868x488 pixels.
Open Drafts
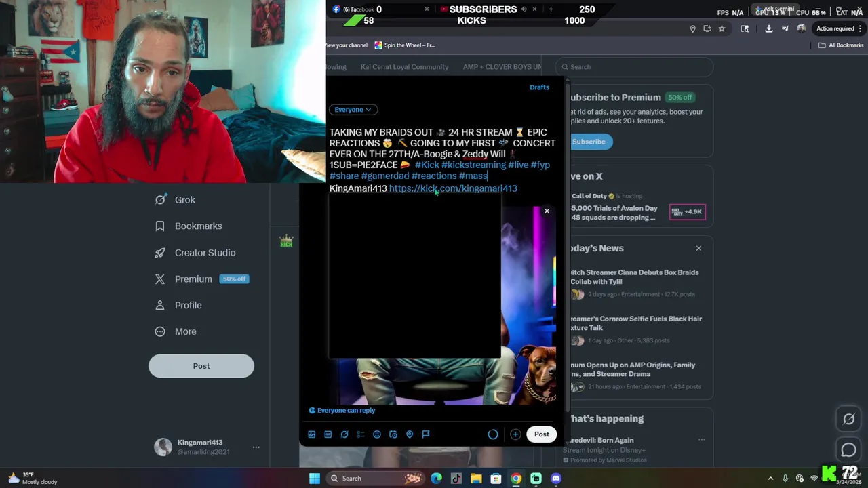pyautogui.click(x=540, y=87)
